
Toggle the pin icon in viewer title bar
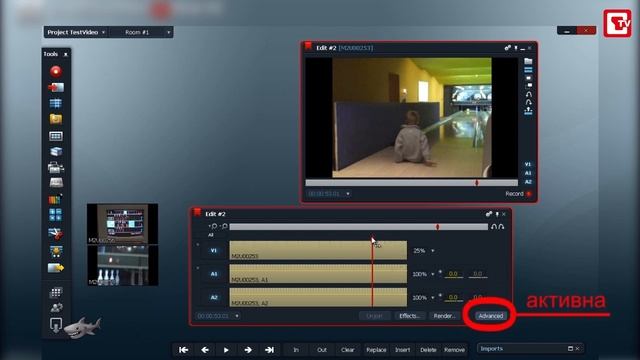pyautogui.click(x=516, y=48)
